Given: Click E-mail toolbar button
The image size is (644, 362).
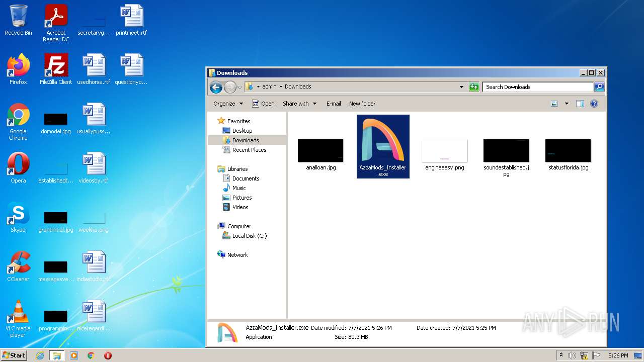Looking at the screenshot, I should [x=334, y=104].
